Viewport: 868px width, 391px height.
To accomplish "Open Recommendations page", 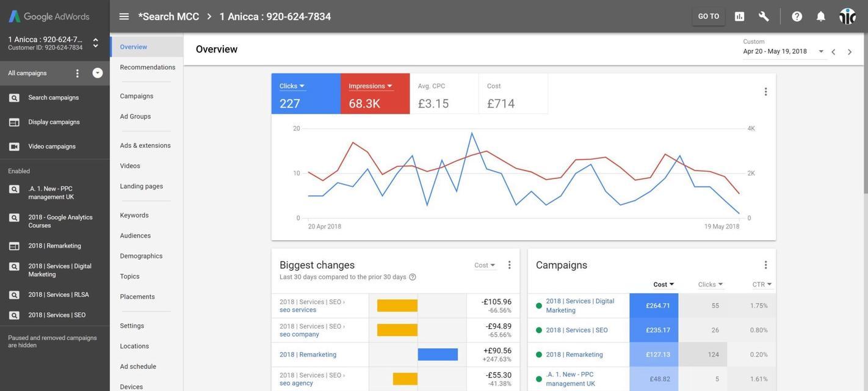I will click(x=148, y=67).
